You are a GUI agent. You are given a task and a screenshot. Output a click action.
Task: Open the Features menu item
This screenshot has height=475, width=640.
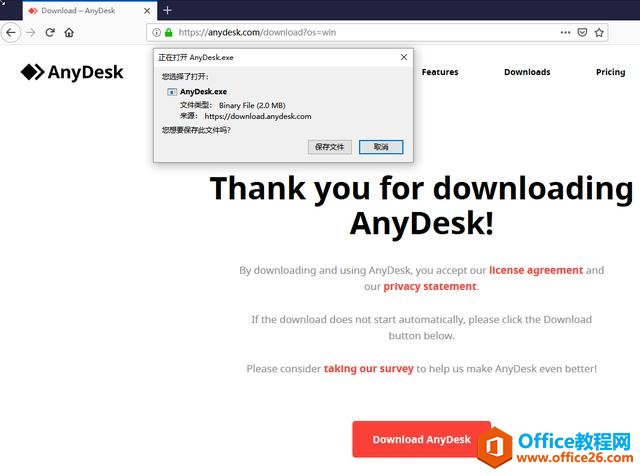click(x=440, y=72)
